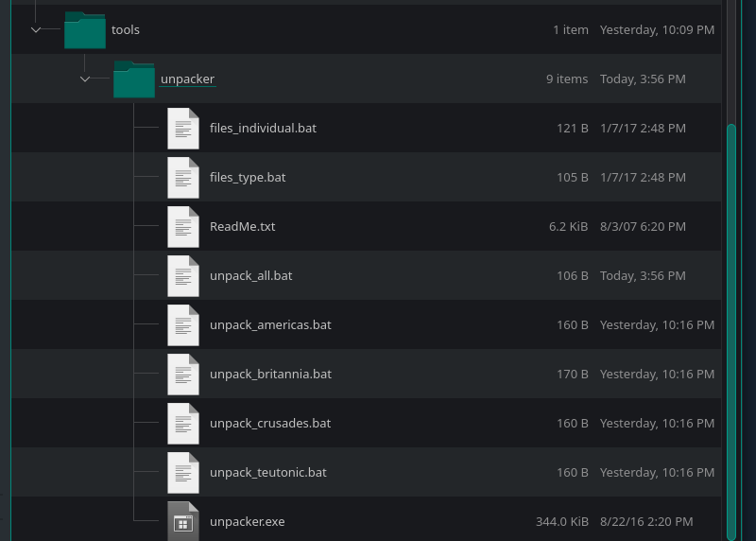Click the unpacker folder icon

tap(133, 79)
